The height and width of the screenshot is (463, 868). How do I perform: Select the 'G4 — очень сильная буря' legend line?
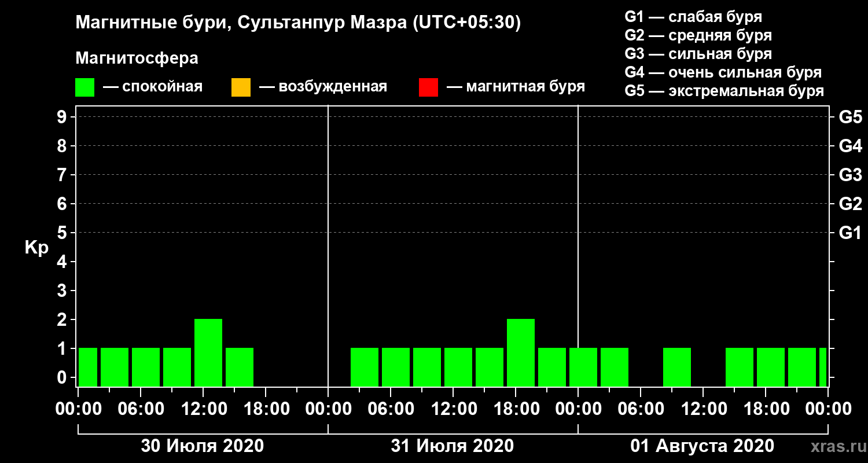point(723,72)
